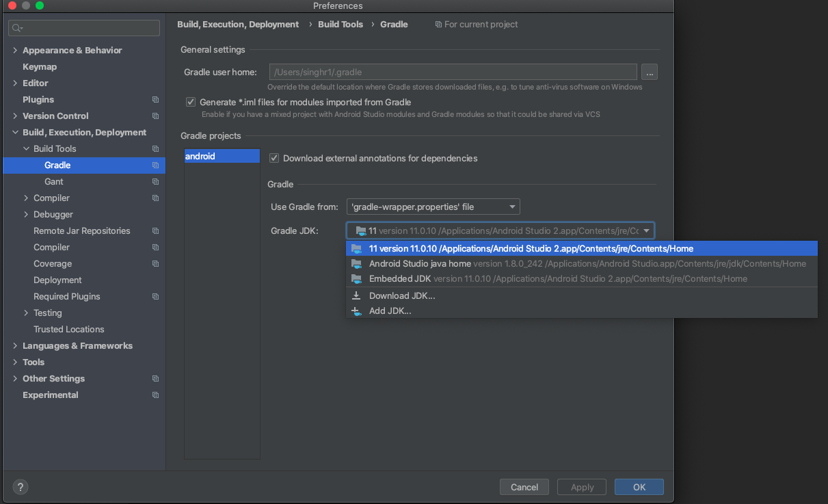Screen dimensions: 828x504
Task: Click the project-level icon next to Version Control
Action: coord(155,116)
